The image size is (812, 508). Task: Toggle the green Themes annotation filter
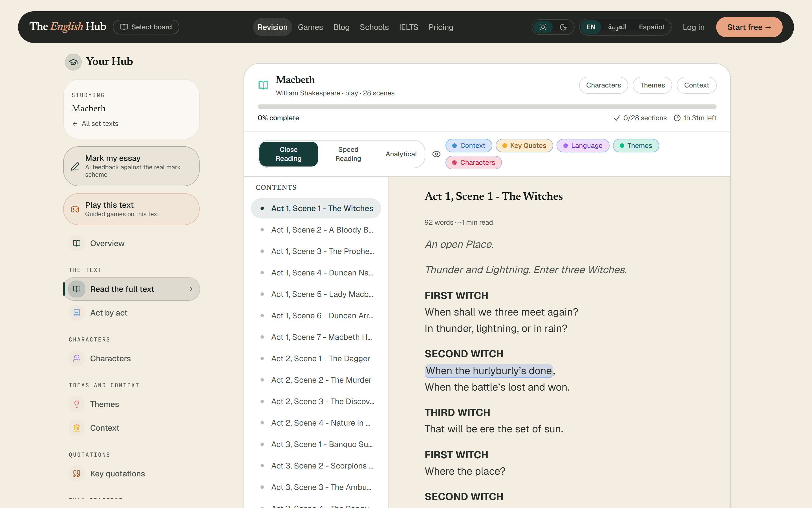click(636, 145)
